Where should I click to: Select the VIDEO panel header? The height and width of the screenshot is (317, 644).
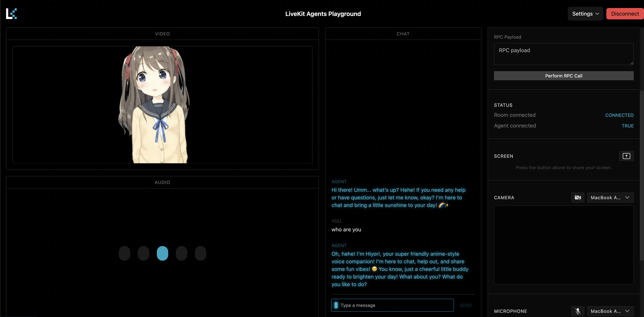(x=162, y=34)
